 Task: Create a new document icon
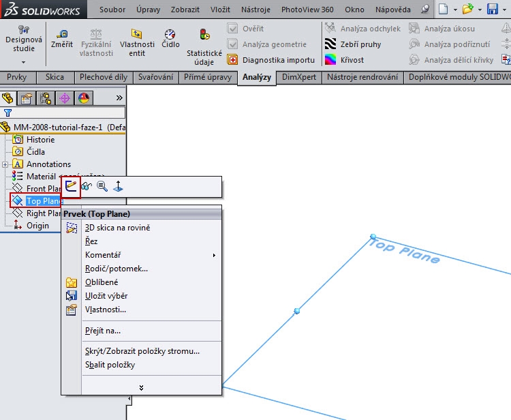pyautogui.click(x=444, y=9)
